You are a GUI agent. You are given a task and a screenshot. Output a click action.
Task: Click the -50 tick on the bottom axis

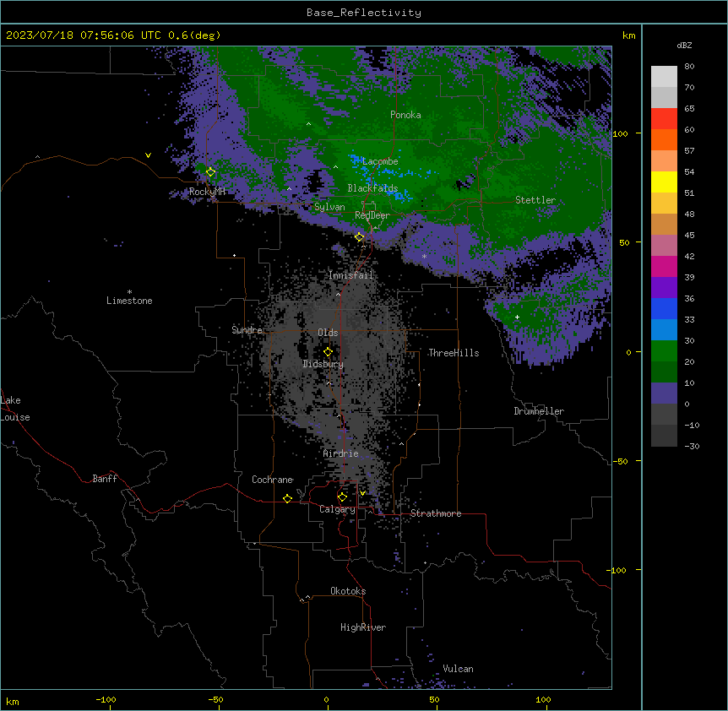215,699
